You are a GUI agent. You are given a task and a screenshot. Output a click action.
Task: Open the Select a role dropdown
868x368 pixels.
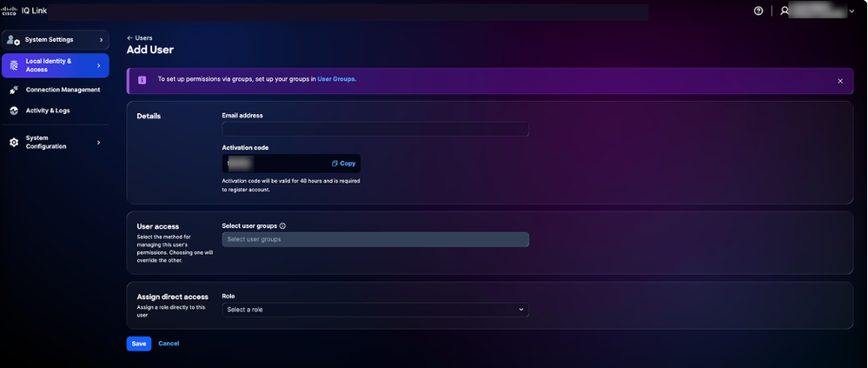375,309
